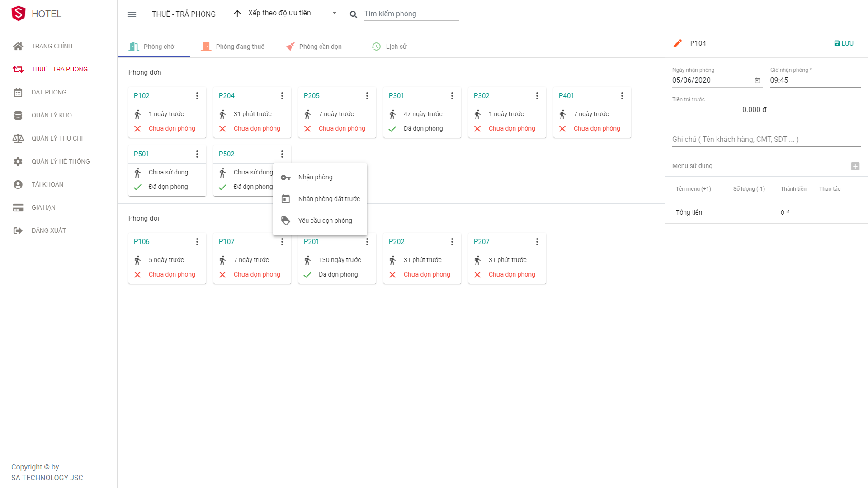Choose 'Yêu cầu dọn phòng' menu entry
This screenshot has height=488, width=868.
tap(325, 221)
